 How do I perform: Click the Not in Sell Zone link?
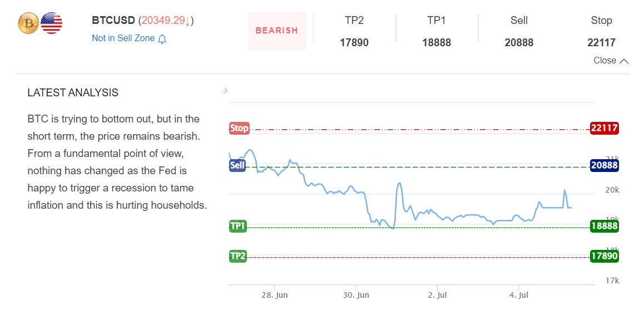(123, 38)
